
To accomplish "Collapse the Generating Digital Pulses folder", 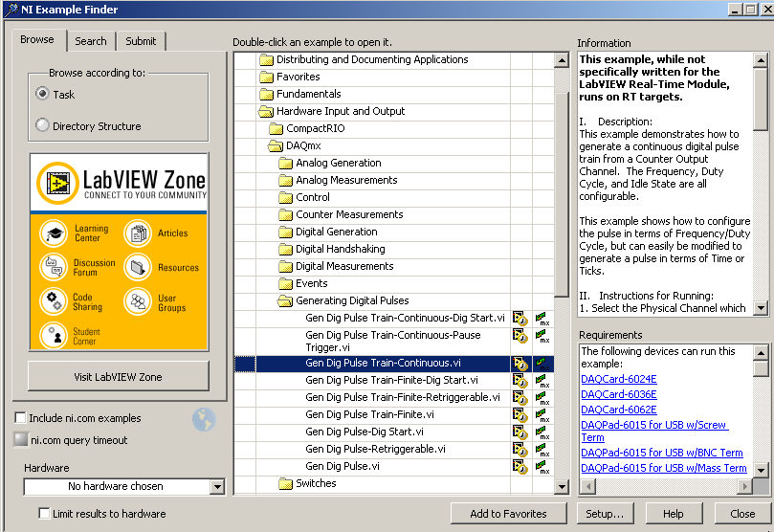I will point(285,301).
